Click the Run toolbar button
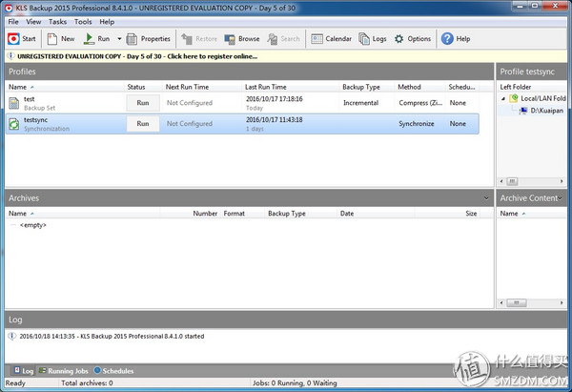 (x=96, y=39)
